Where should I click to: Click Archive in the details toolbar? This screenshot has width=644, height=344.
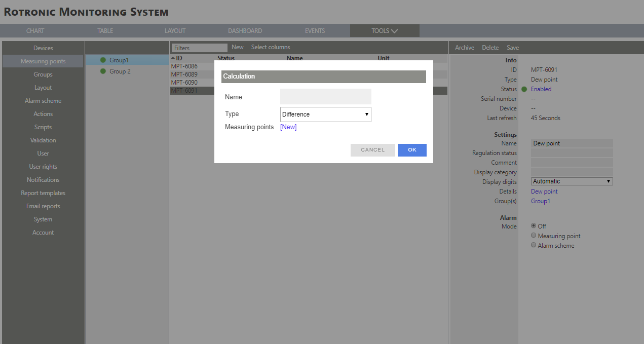click(x=465, y=48)
